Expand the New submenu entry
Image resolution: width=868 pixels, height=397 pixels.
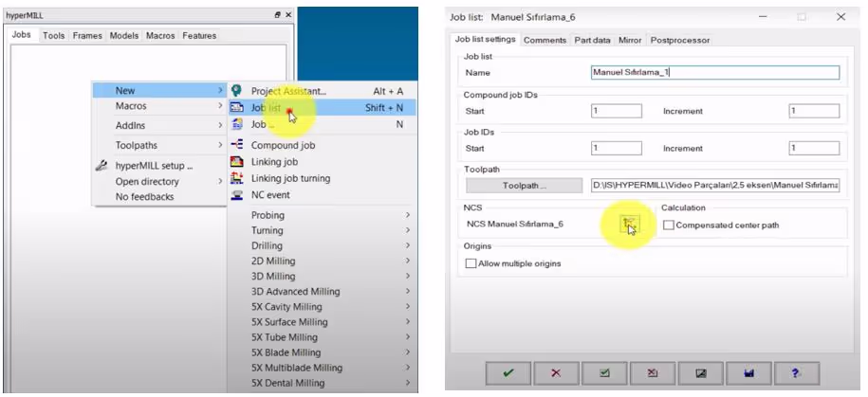click(159, 91)
